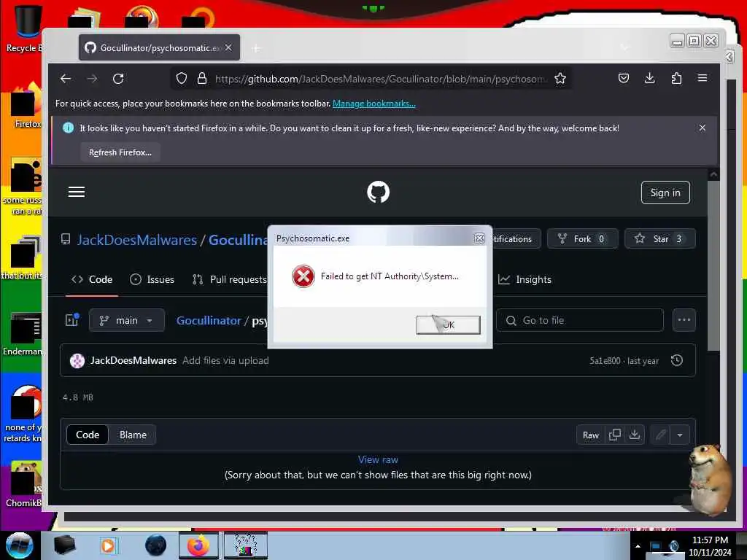Click the Star button
The height and width of the screenshot is (560, 747).
[x=659, y=238]
